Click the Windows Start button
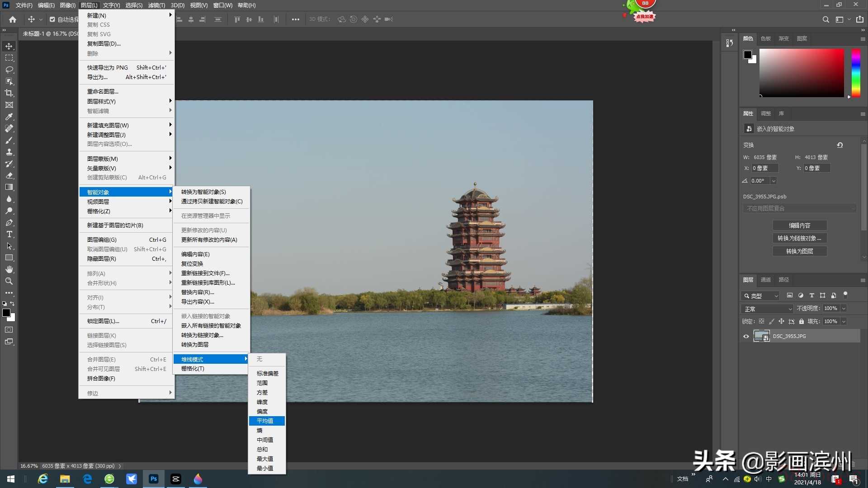This screenshot has width=868, height=488. (11, 479)
